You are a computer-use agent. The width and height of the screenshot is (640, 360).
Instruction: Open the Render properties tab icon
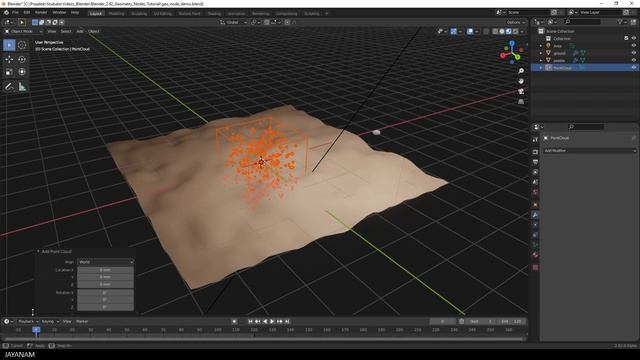535,152
